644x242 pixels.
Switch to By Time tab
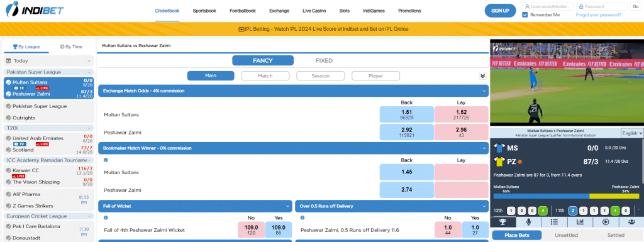[x=71, y=47]
